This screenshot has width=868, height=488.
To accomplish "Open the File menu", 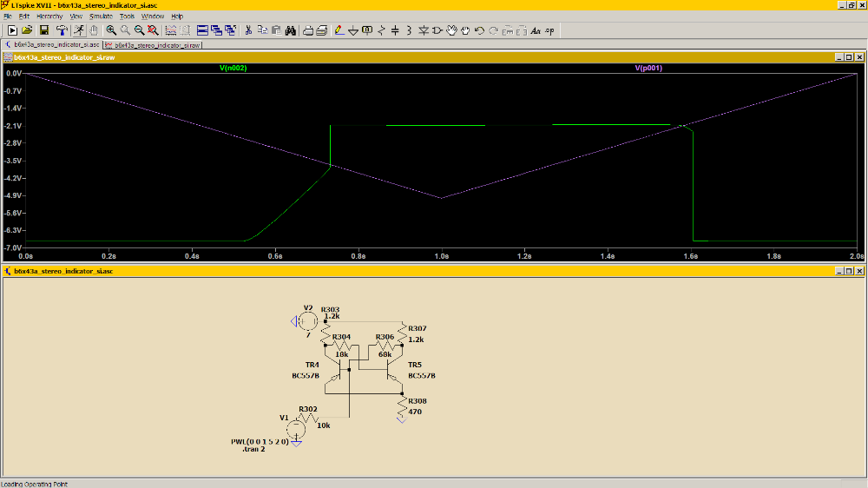I will click(x=8, y=16).
